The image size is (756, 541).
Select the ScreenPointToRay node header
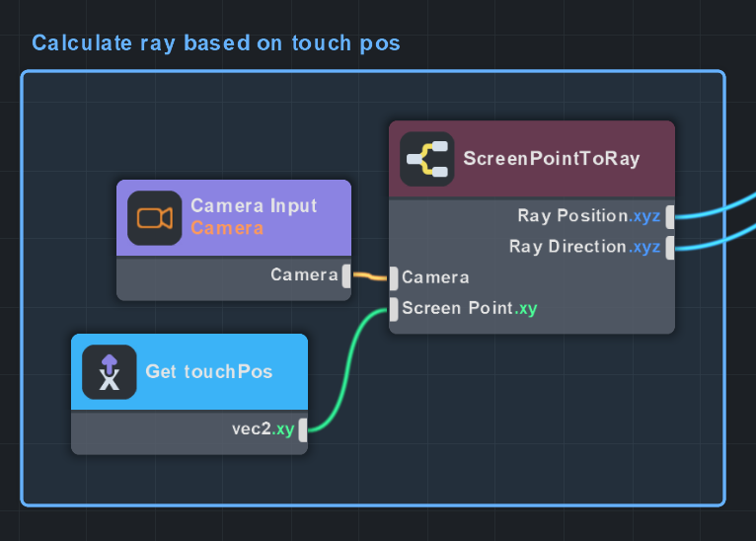[552, 159]
